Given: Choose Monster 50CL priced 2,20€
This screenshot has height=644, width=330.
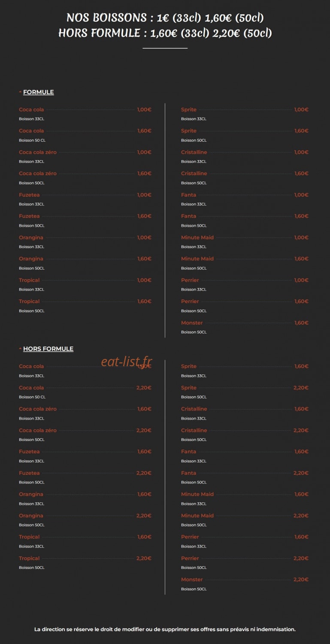Looking at the screenshot, I should click(x=245, y=584).
